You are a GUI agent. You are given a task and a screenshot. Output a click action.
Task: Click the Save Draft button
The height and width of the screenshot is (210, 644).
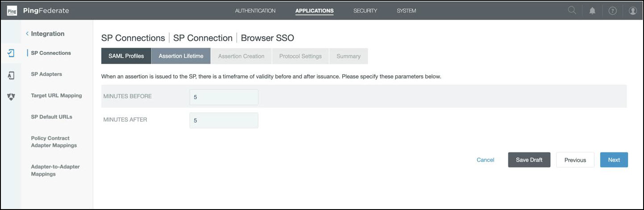(x=529, y=160)
